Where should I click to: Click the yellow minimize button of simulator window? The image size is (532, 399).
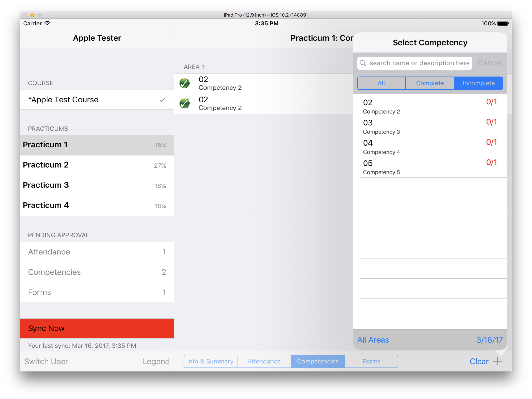(32, 15)
